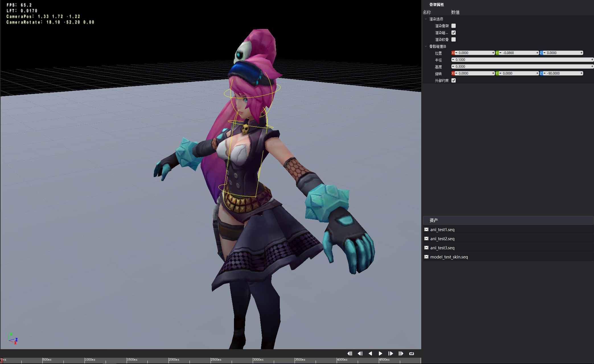Play animation in reverse
The height and width of the screenshot is (364, 594).
(x=370, y=353)
